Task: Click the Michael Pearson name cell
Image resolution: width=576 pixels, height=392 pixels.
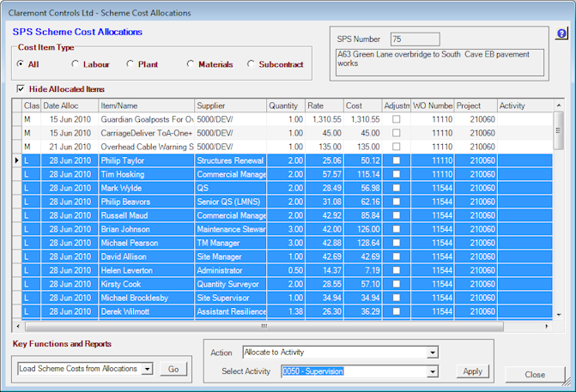Action: click(147, 243)
